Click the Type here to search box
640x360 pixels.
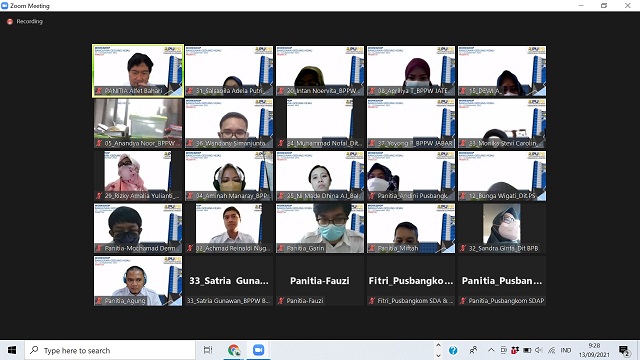coord(110,350)
